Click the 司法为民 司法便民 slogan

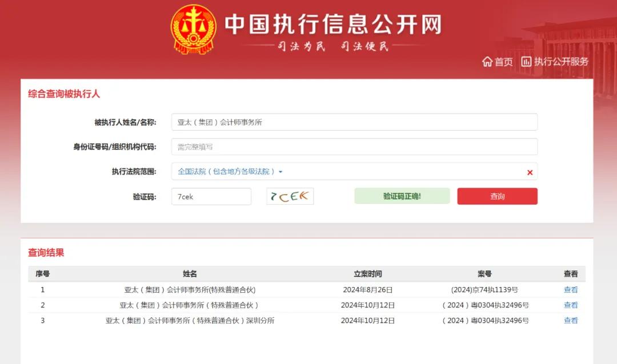click(333, 46)
